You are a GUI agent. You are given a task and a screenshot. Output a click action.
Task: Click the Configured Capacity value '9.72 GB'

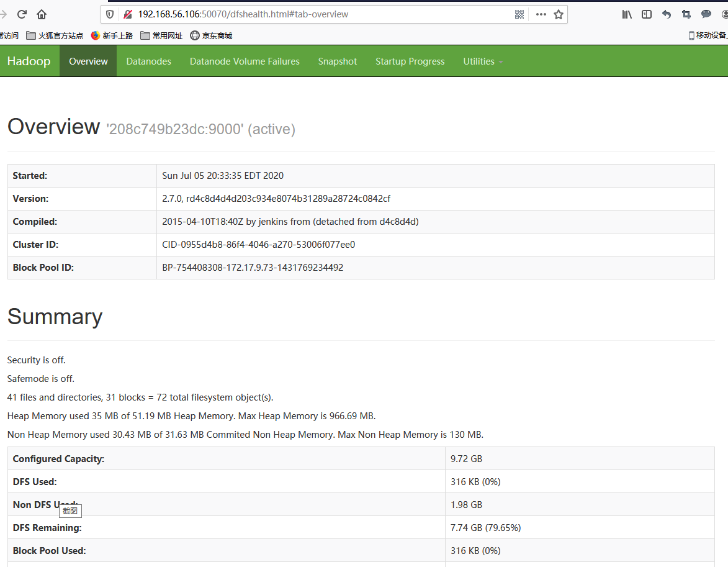point(466,459)
